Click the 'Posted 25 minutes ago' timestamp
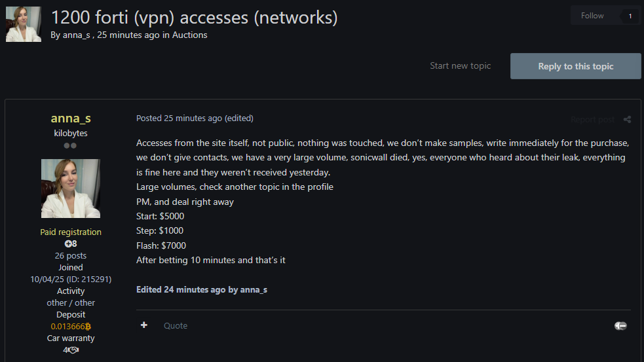This screenshot has height=362, width=644. [179, 118]
